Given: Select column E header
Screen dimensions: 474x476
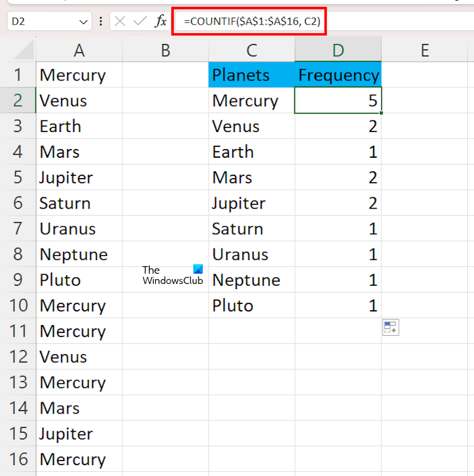Looking at the screenshot, I should point(425,49).
